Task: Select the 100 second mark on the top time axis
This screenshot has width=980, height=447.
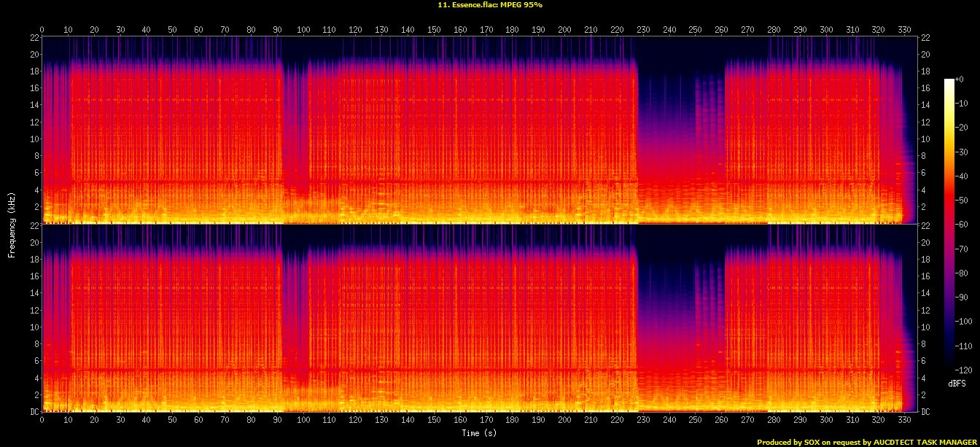Action: (x=303, y=29)
